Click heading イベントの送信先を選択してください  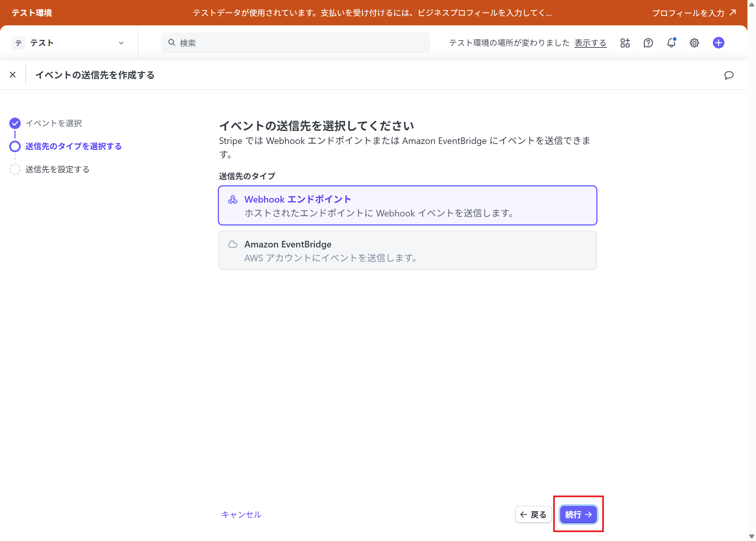(x=316, y=126)
